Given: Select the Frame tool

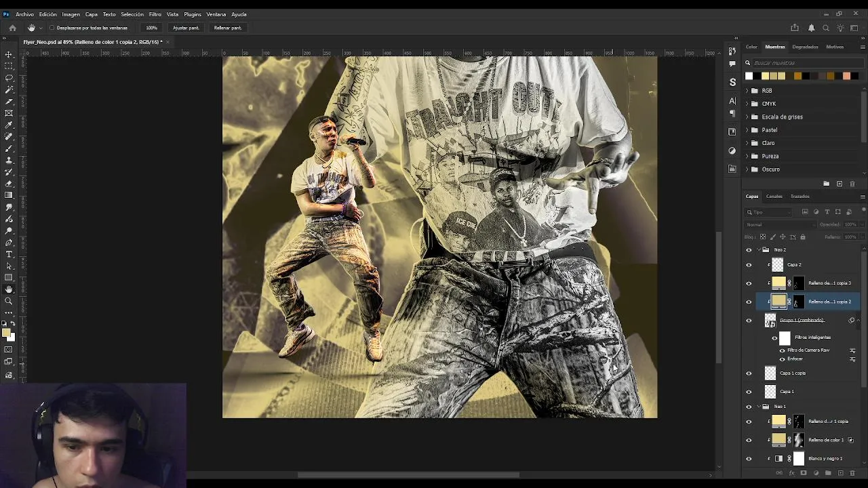Looking at the screenshot, I should 9,113.
